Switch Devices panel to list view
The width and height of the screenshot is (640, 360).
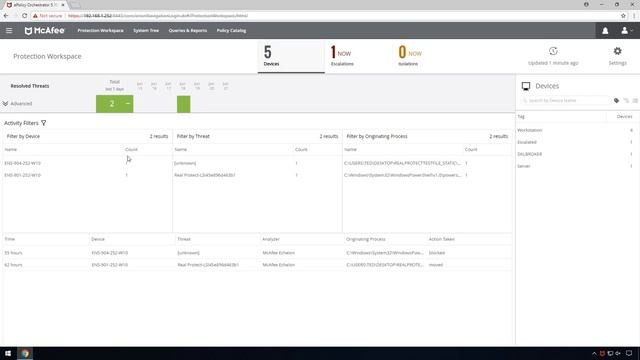pos(635,100)
